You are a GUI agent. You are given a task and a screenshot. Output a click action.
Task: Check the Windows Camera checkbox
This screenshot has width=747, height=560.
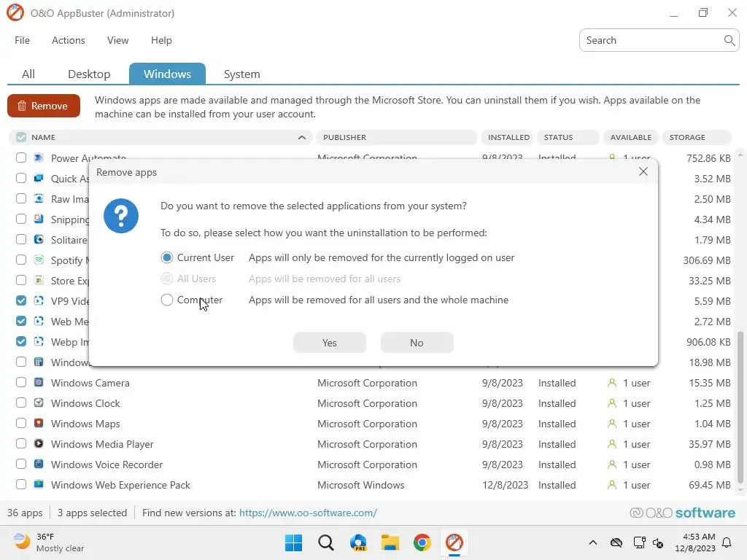(x=21, y=382)
